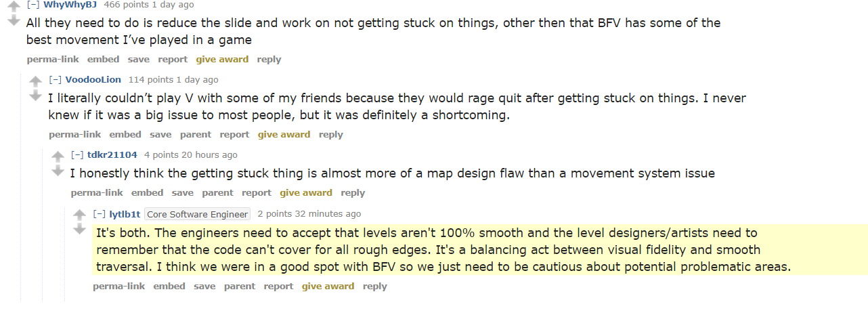The image size is (868, 317).
Task: Upvote VoodooLion's comment
Action: pos(36,82)
